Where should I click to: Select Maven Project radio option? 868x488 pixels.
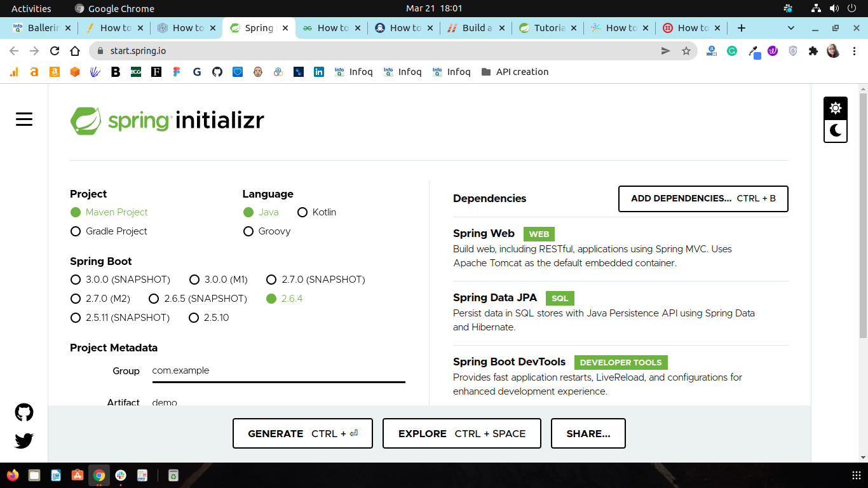109,212
